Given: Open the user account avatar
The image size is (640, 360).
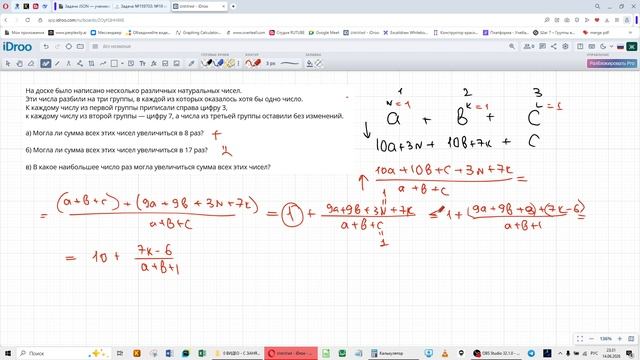Looking at the screenshot, I should (631, 47).
